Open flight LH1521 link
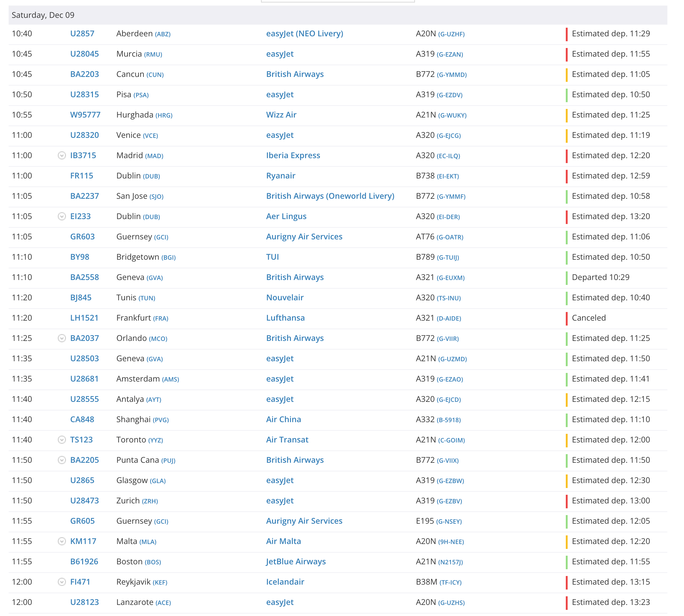 pyautogui.click(x=84, y=318)
